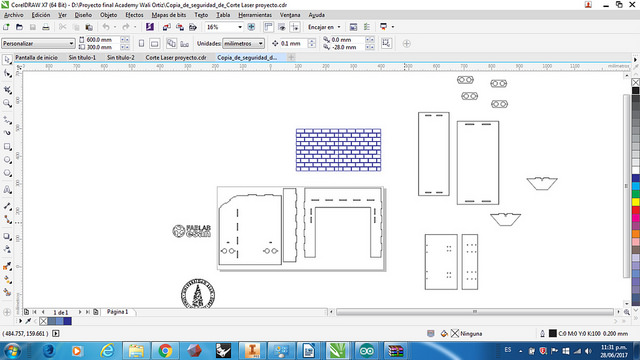This screenshot has width=640, height=360.
Task: Toggle full-screen preview icon
Action: (x=251, y=27)
